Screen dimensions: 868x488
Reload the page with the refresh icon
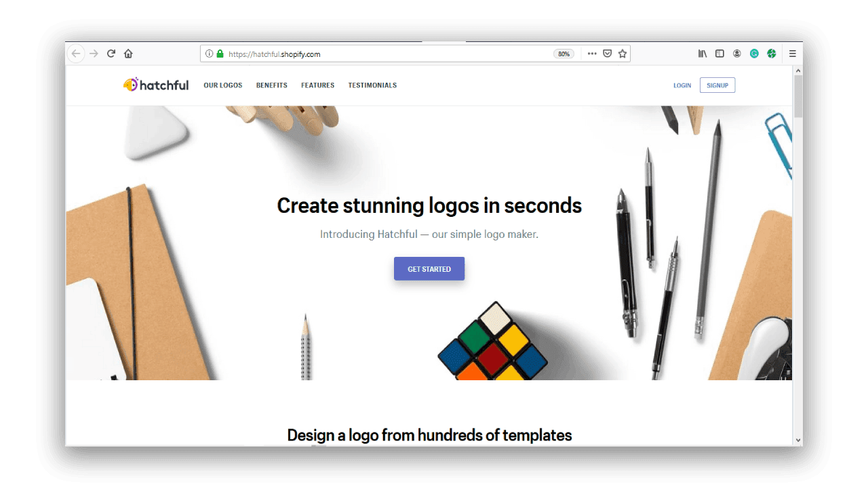(111, 54)
